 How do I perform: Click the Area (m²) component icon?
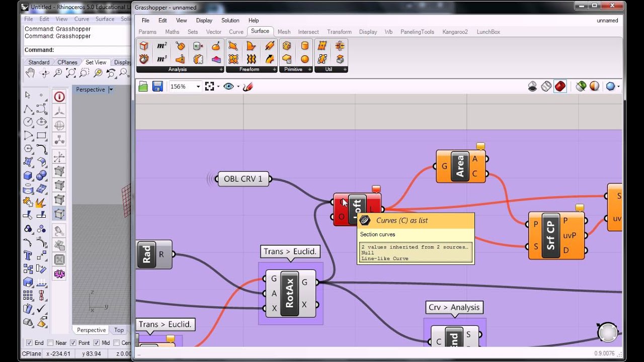point(162,46)
